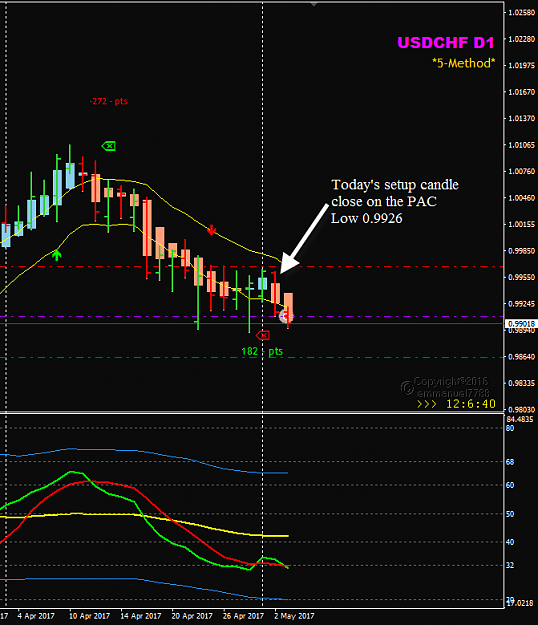The width and height of the screenshot is (538, 625).
Task: Click the chart shift triangle at top edge
Action: point(314,4)
